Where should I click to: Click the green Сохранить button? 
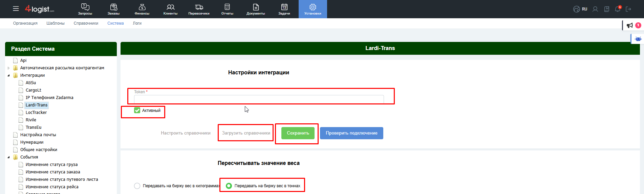point(298,133)
